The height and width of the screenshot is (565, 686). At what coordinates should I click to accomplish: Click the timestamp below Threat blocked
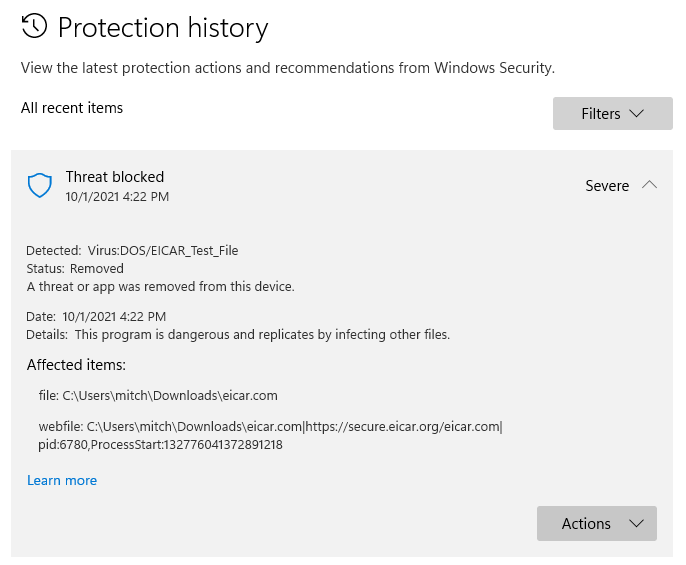pyautogui.click(x=117, y=197)
